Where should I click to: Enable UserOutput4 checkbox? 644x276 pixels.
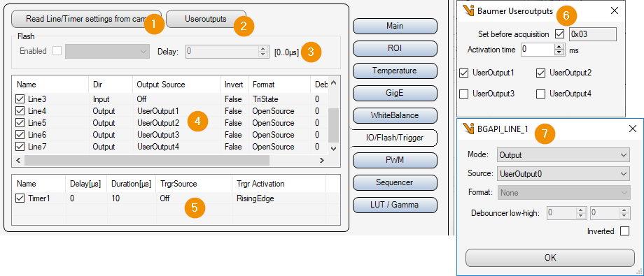[x=540, y=94]
